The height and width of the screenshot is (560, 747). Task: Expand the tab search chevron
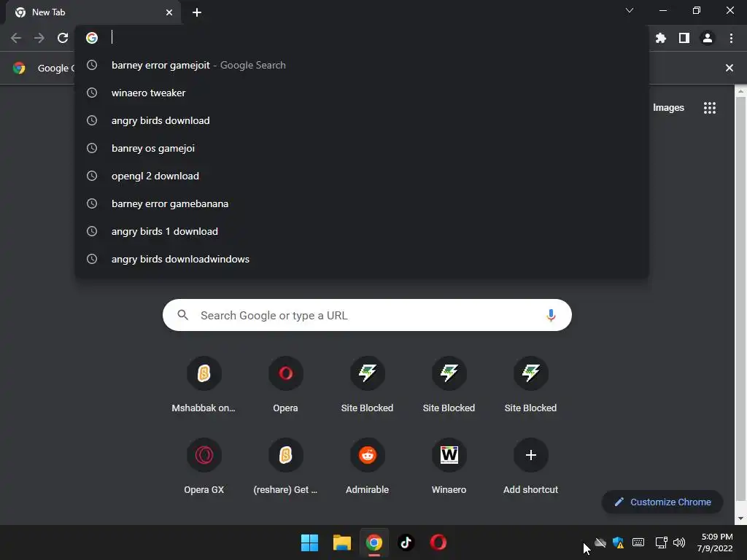pos(630,10)
